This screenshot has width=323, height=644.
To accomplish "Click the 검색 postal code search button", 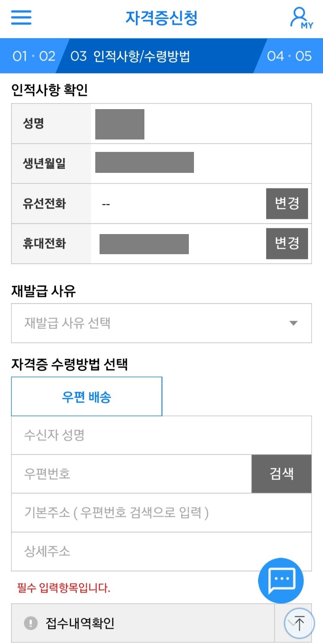I will tap(281, 474).
